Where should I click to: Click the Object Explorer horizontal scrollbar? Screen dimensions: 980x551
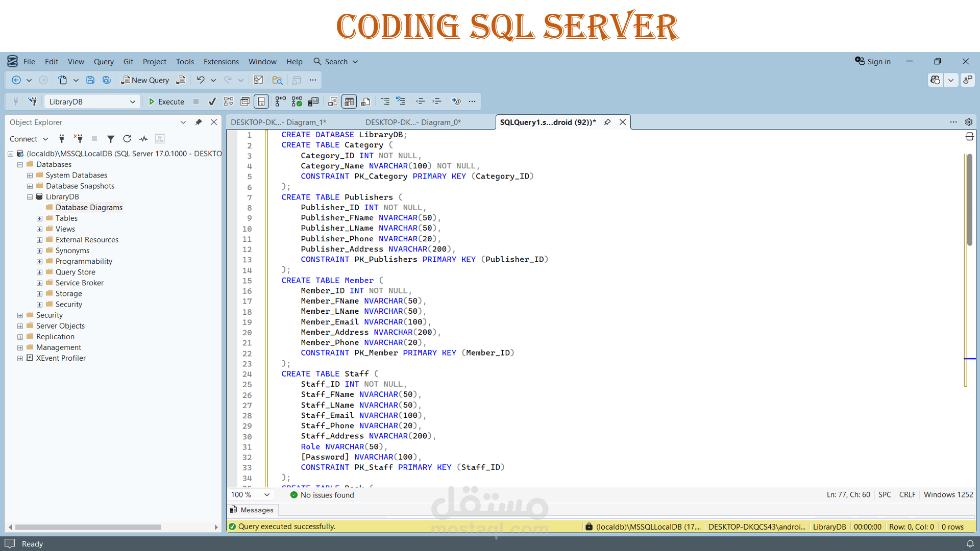[x=88, y=527]
